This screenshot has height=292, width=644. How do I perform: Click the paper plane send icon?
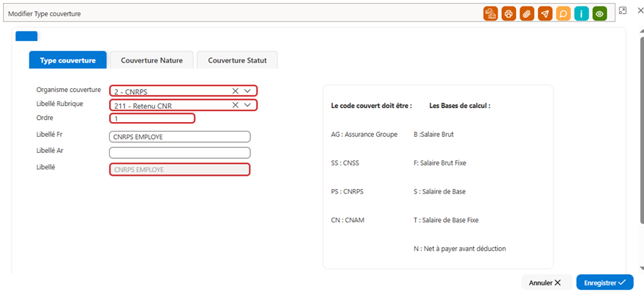tap(545, 13)
